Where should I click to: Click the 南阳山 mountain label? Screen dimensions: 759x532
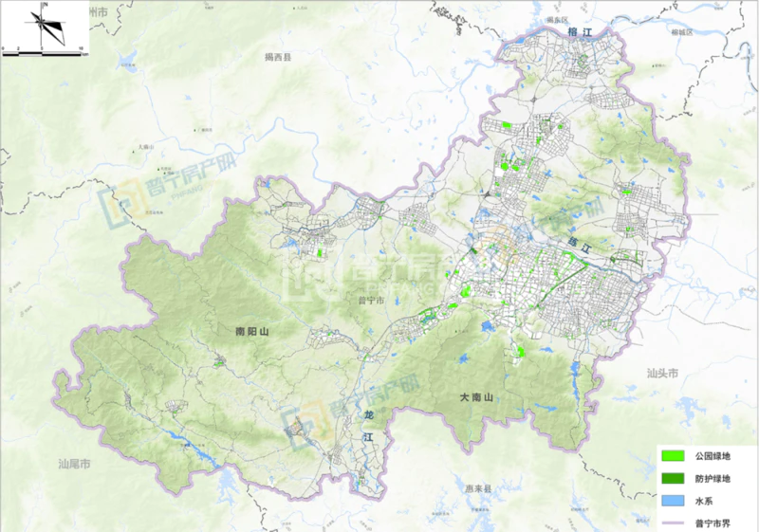click(x=252, y=332)
